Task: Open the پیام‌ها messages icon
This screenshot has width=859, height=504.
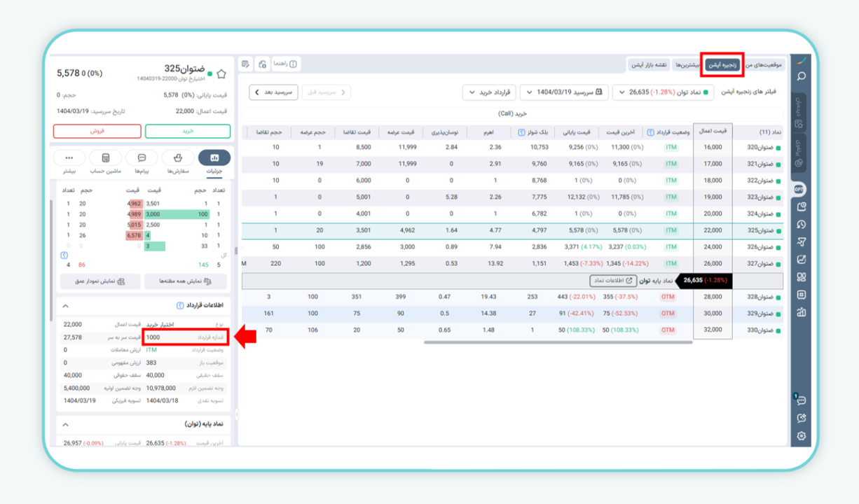Action: coord(142,158)
